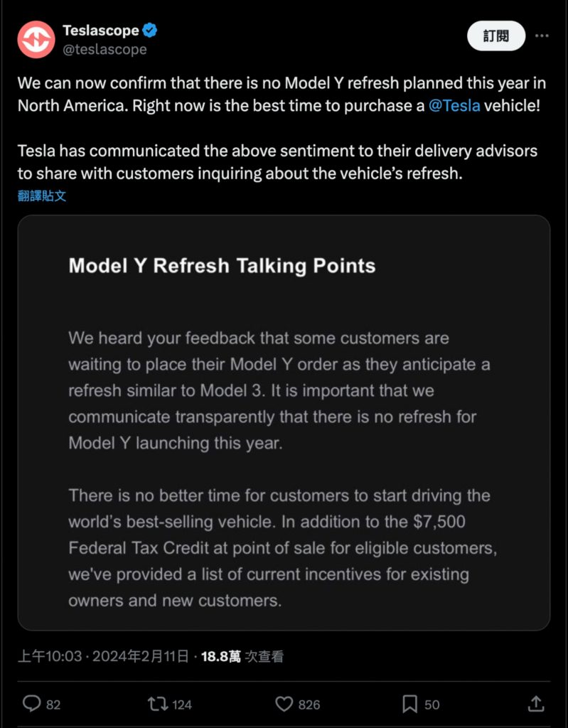Click the 2024年2月11日 post date

point(140,656)
